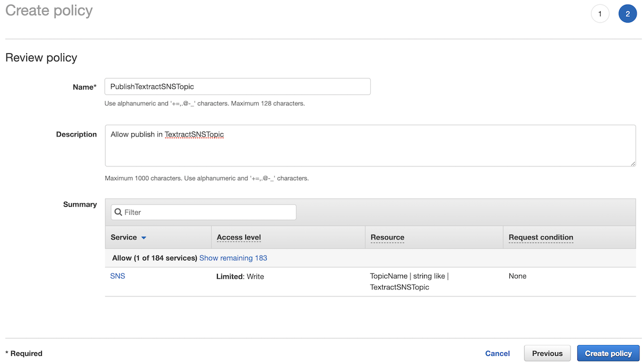Click the Request condition column header
The image size is (644, 364).
point(541,237)
